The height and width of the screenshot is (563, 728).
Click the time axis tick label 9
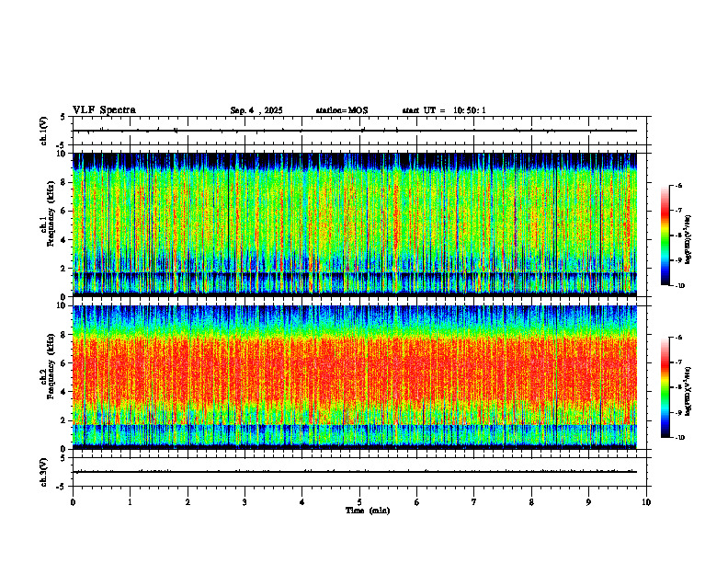[x=588, y=502]
